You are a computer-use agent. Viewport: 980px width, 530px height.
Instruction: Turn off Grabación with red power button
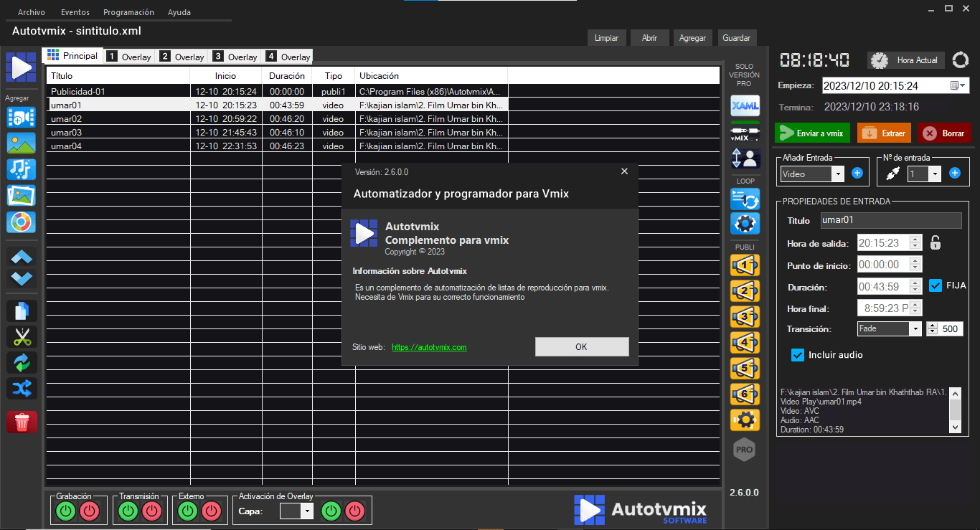90,511
